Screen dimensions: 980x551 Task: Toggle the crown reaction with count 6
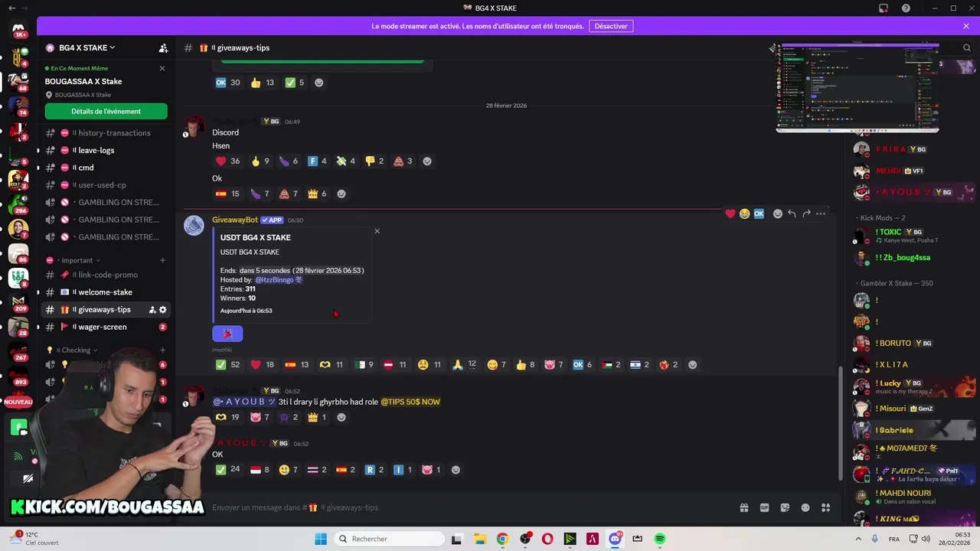[317, 194]
